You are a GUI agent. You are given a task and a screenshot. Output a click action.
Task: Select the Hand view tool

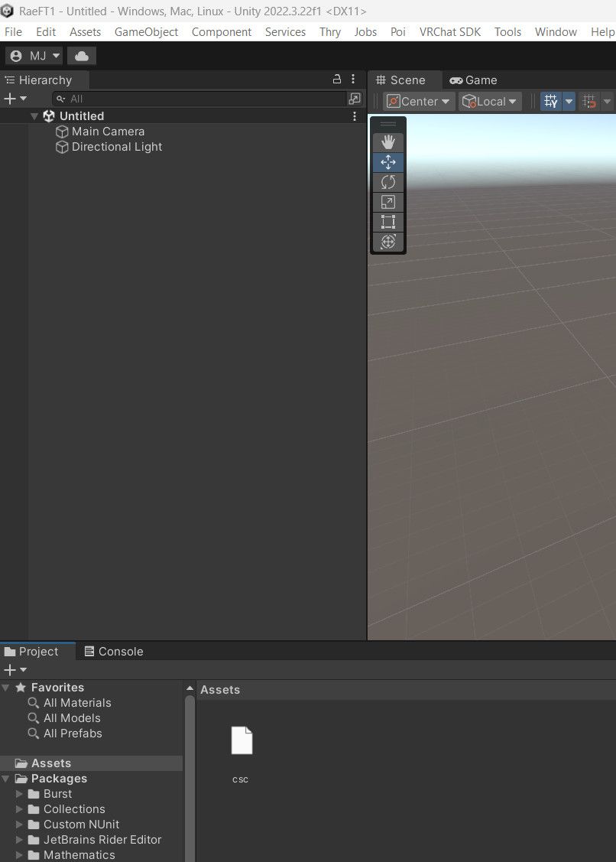pos(388,142)
